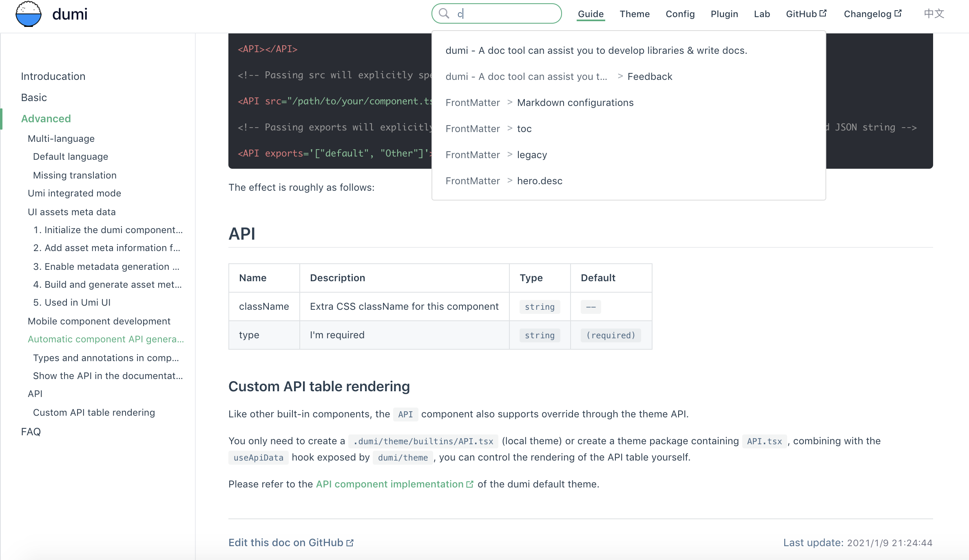
Task: Expand the UI assets meta data section
Action: (x=71, y=212)
